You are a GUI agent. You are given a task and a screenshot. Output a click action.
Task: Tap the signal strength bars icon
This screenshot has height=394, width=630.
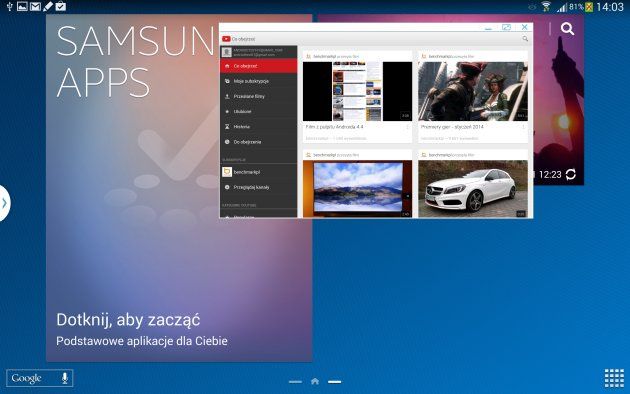(x=562, y=7)
